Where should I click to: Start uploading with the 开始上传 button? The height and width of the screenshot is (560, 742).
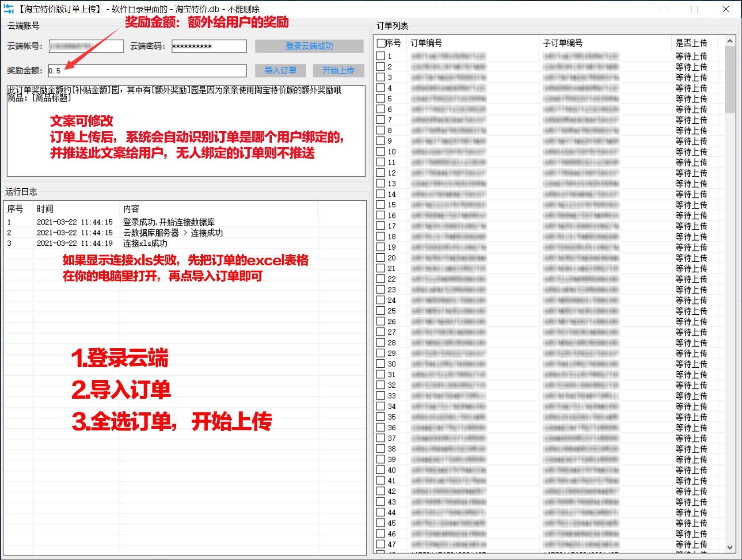[338, 71]
